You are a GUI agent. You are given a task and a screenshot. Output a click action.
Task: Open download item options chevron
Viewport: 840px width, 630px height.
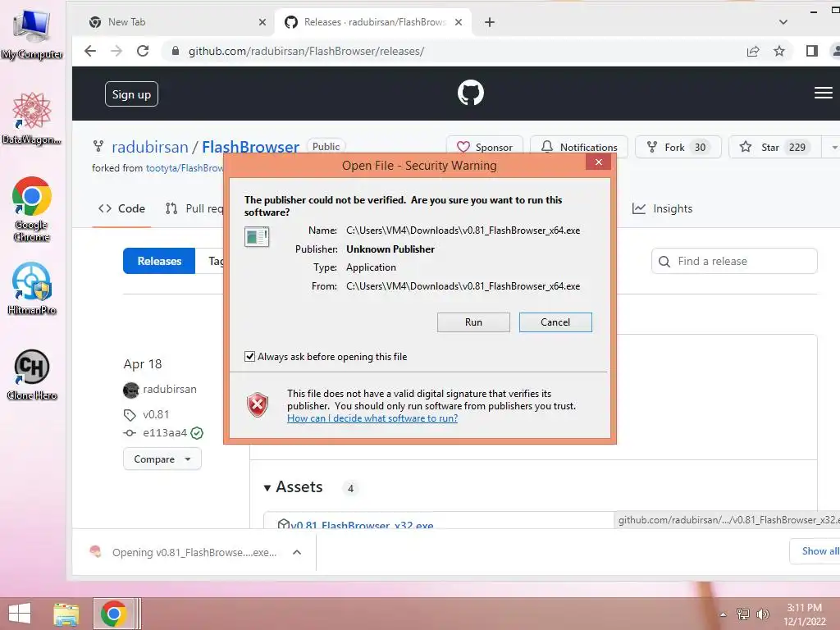pos(297,552)
